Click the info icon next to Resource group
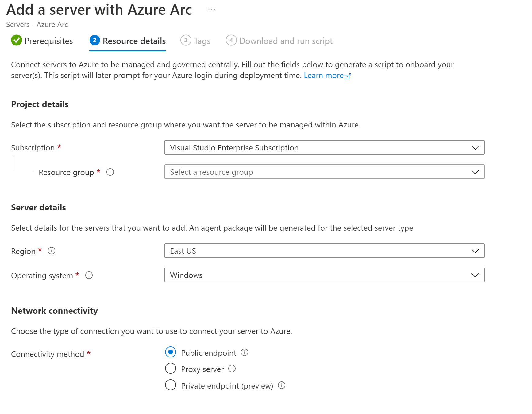Image resolution: width=532 pixels, height=414 pixels. pos(110,172)
